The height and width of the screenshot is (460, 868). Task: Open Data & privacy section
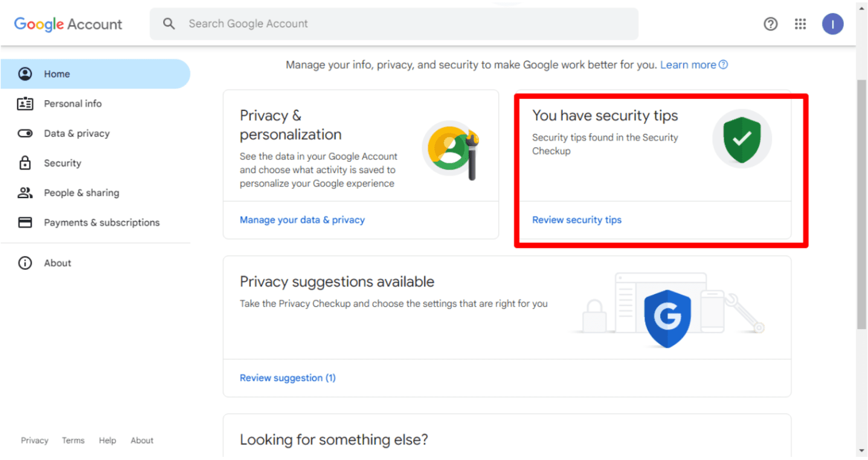76,133
